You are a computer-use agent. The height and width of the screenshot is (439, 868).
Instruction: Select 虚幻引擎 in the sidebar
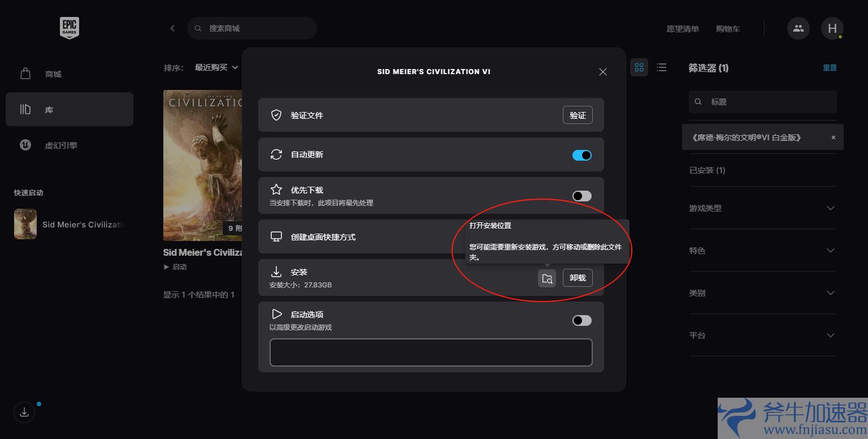click(x=61, y=145)
